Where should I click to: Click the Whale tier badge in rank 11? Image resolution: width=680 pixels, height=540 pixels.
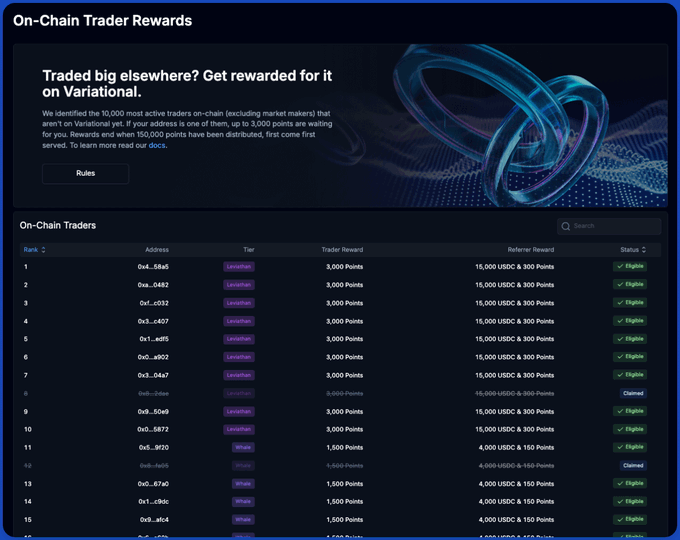243,448
